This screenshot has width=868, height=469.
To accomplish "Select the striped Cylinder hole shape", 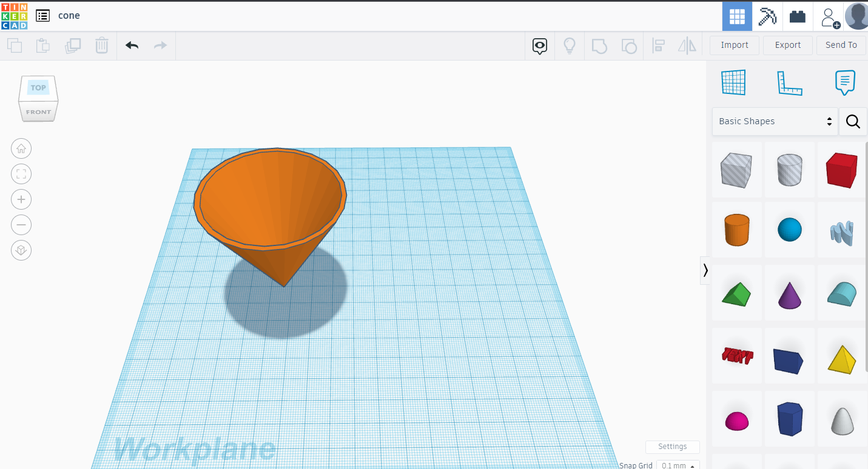I will click(790, 170).
